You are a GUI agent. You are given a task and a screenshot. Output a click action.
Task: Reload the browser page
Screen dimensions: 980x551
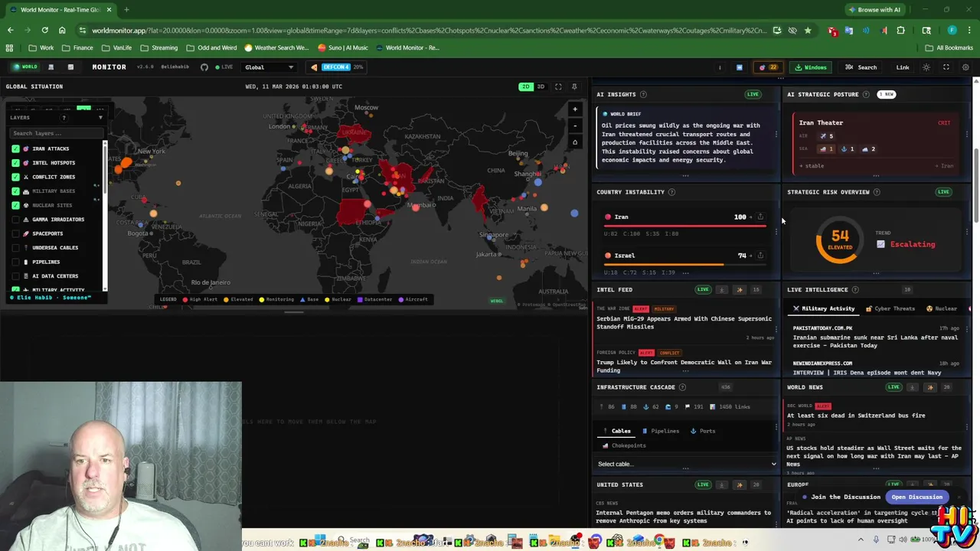tap(44, 31)
